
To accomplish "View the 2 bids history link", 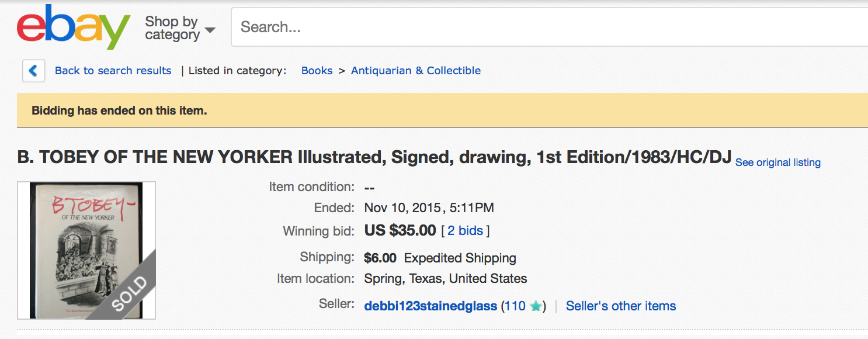I will (465, 231).
